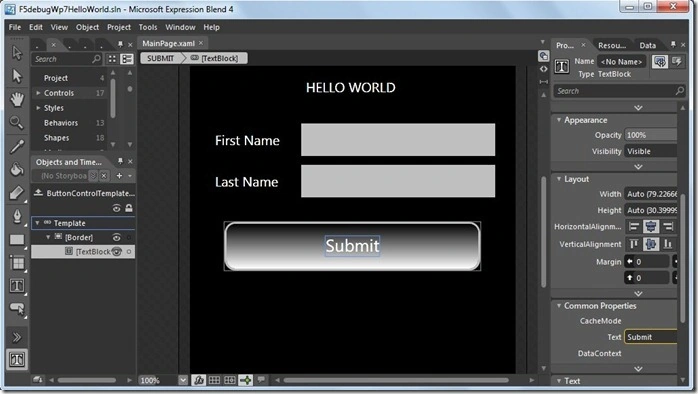Toggle visibility of TextBlock element
The height and width of the screenshot is (394, 698).
click(x=117, y=252)
